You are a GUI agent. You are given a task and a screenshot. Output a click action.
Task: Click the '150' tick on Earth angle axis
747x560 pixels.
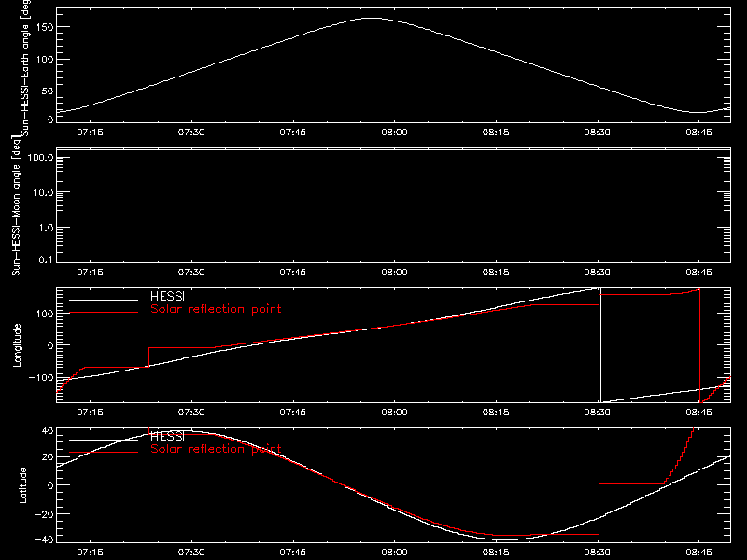tap(44, 27)
